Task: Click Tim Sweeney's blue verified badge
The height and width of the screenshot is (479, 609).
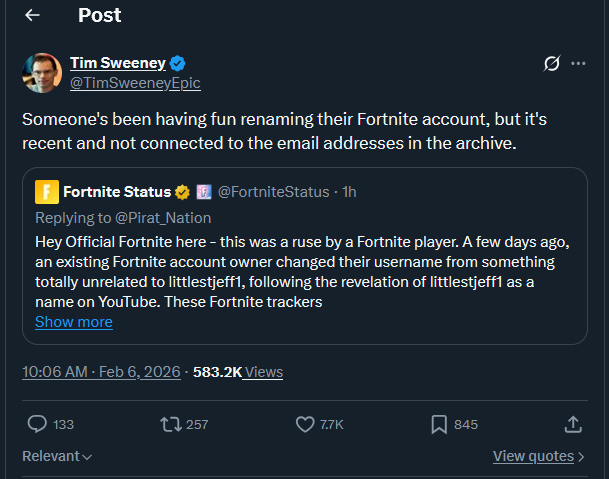Action: (x=177, y=63)
